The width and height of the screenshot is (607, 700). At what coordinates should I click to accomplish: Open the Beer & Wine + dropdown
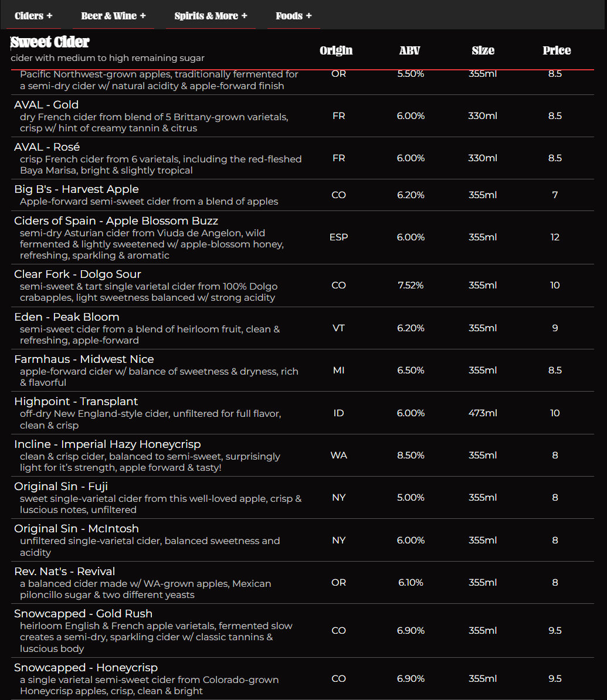click(x=113, y=16)
